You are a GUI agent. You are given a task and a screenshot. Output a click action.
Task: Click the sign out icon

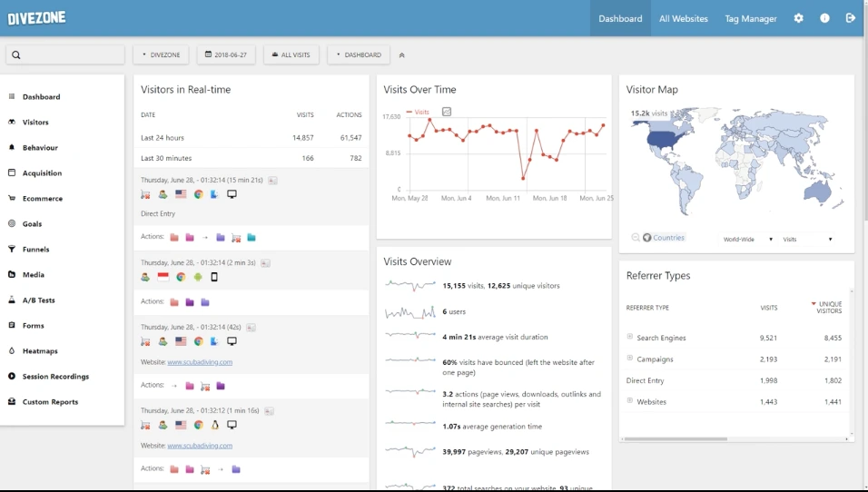pyautogui.click(x=851, y=18)
